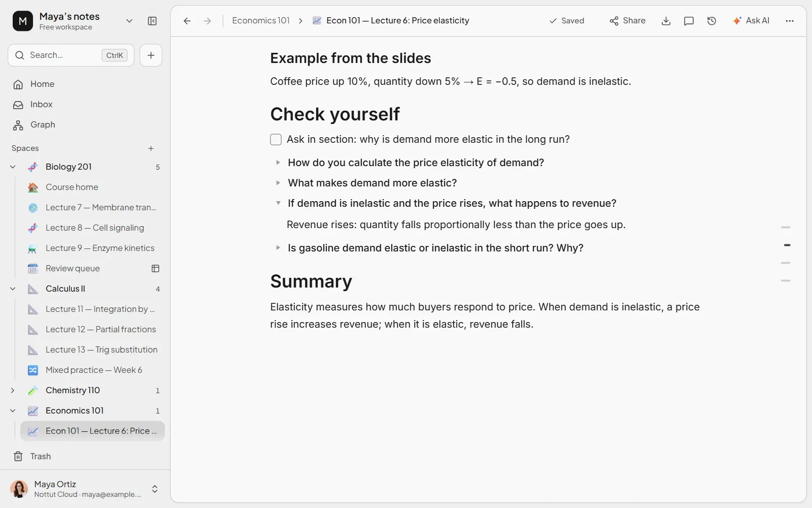Open account menu chevrons beside Maya Ortiz
Screen dimensions: 812x508
tap(155, 489)
